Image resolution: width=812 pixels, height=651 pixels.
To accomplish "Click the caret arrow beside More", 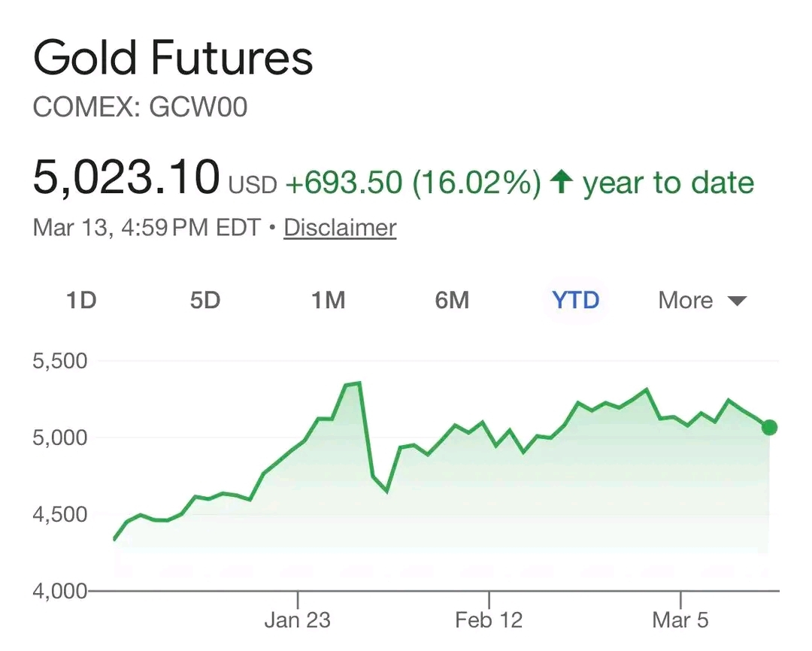I will point(737,301).
